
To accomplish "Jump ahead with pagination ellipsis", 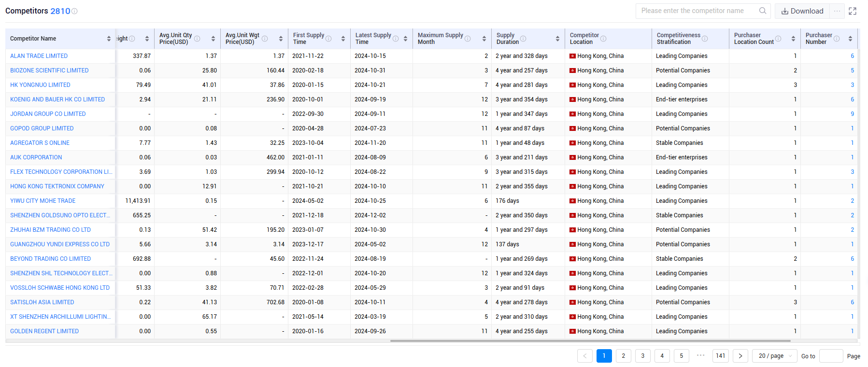I will coord(701,355).
